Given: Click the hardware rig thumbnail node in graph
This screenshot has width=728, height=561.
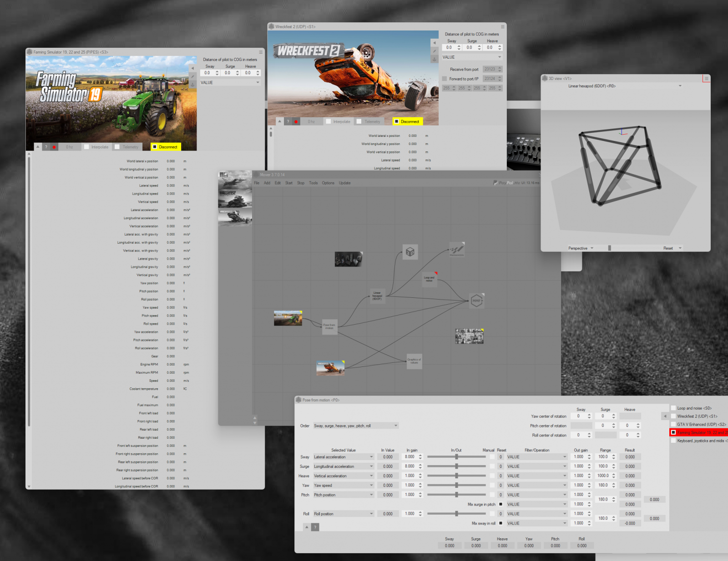Looking at the screenshot, I should (x=349, y=259).
